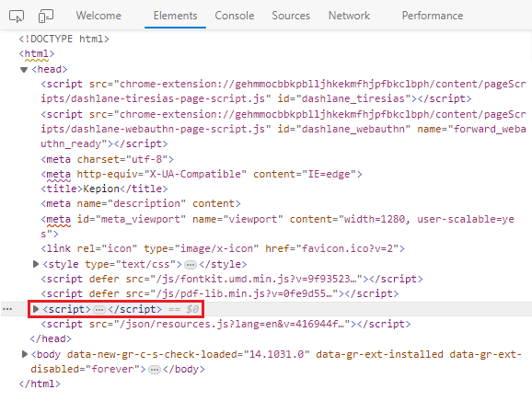Collapse the head element node
The width and height of the screenshot is (532, 401).
pyautogui.click(x=23, y=70)
